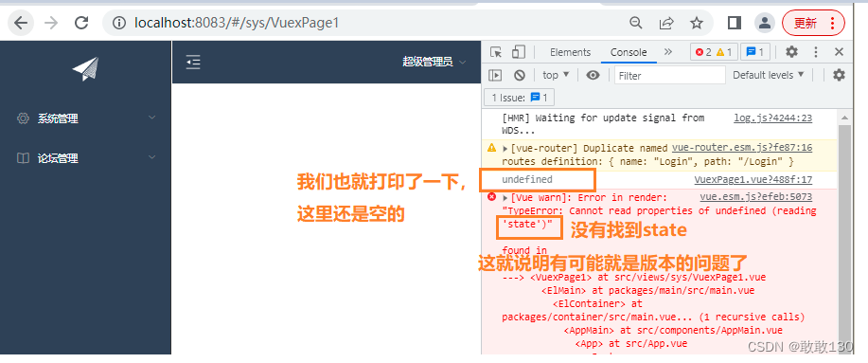This screenshot has height=363, width=868.
Task: Open console settings gear icon
Action: click(840, 75)
